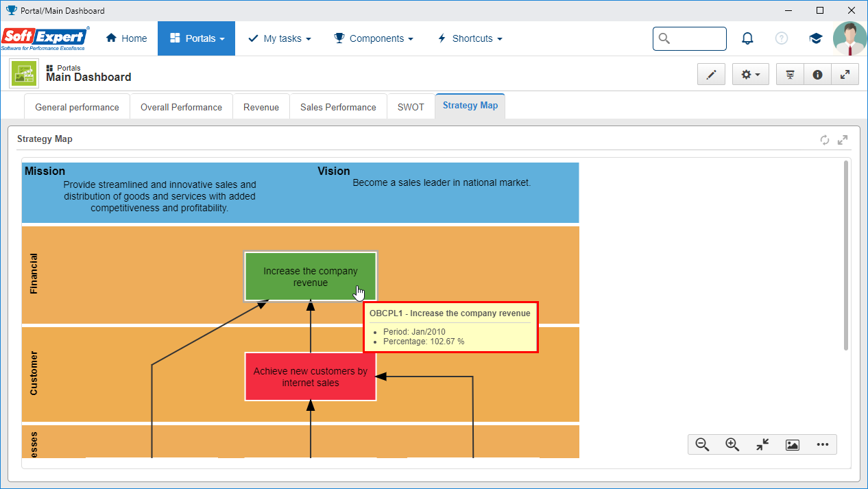Show portal information icon
Screen dimensions: 868x489
[817, 75]
